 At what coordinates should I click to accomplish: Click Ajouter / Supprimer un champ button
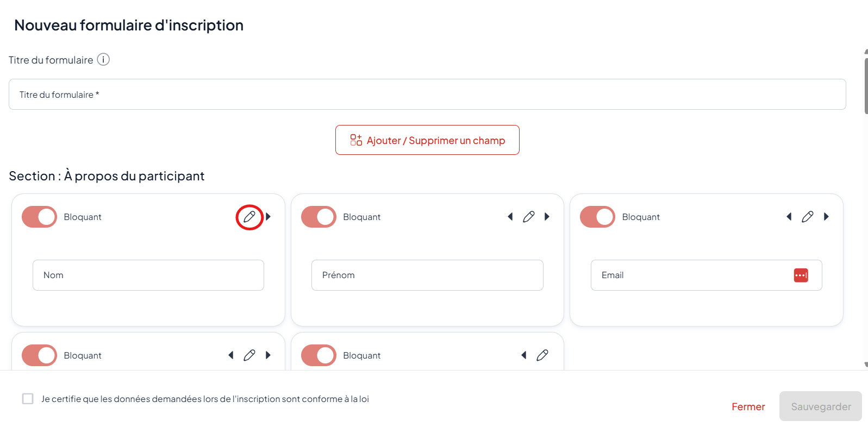click(427, 140)
